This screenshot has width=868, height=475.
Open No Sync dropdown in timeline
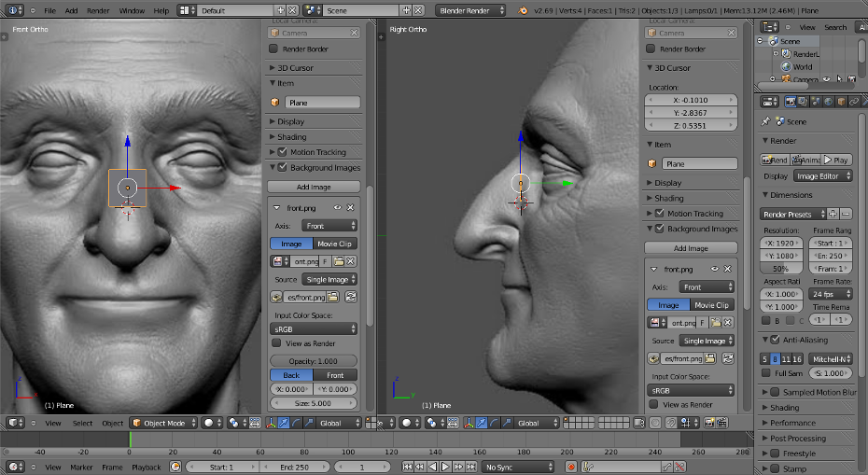point(518,467)
